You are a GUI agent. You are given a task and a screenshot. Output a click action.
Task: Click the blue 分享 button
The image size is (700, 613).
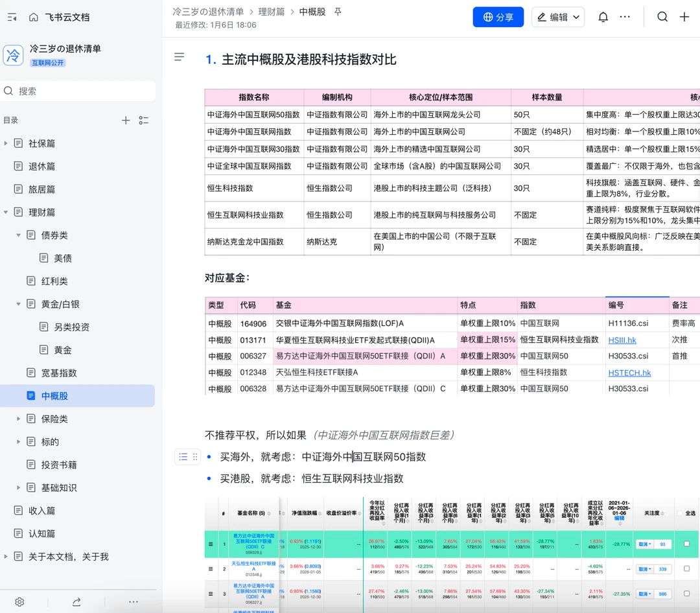[498, 17]
